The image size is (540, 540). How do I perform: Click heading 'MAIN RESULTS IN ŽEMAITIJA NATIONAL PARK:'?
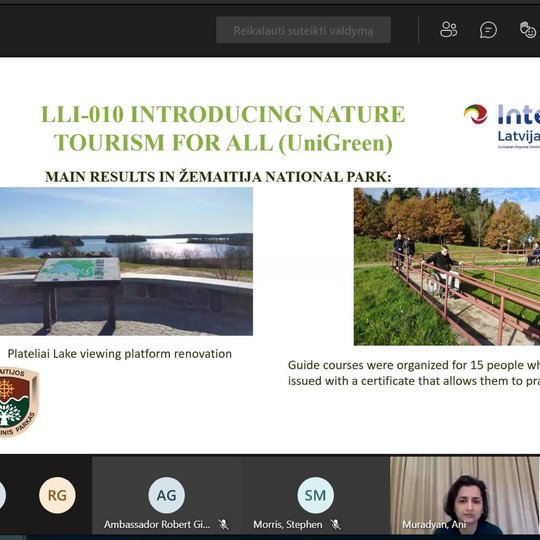[x=218, y=177]
